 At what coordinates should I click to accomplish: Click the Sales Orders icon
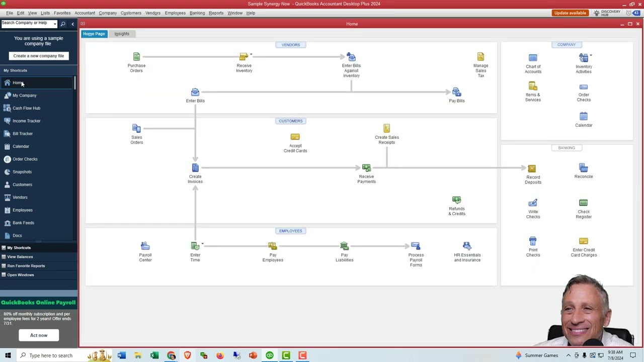(x=136, y=129)
